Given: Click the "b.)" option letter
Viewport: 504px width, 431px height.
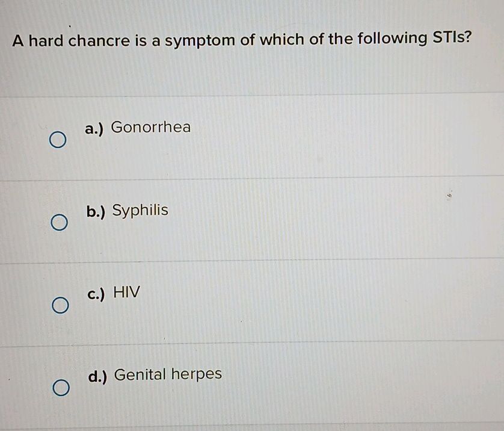Looking at the screenshot, I should pyautogui.click(x=96, y=211).
